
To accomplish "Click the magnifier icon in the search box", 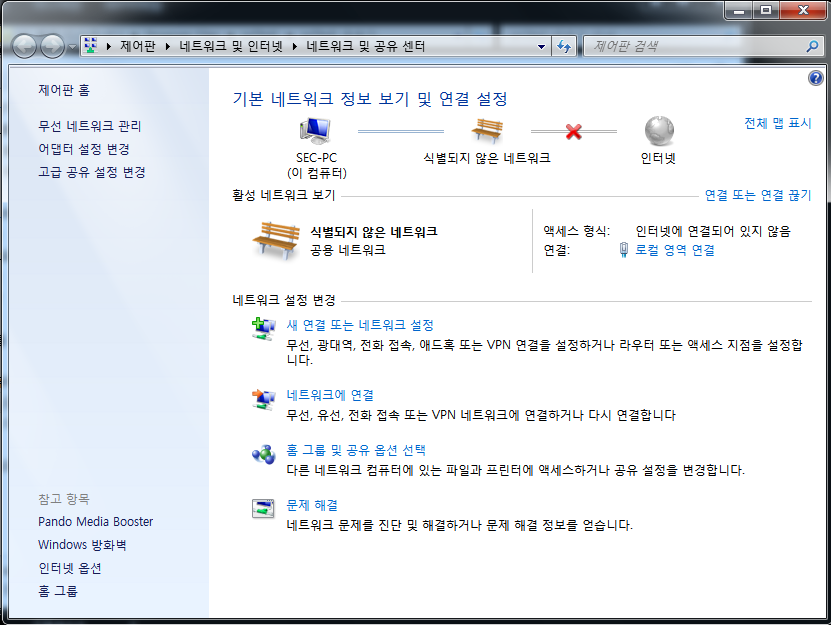I will tap(812, 47).
